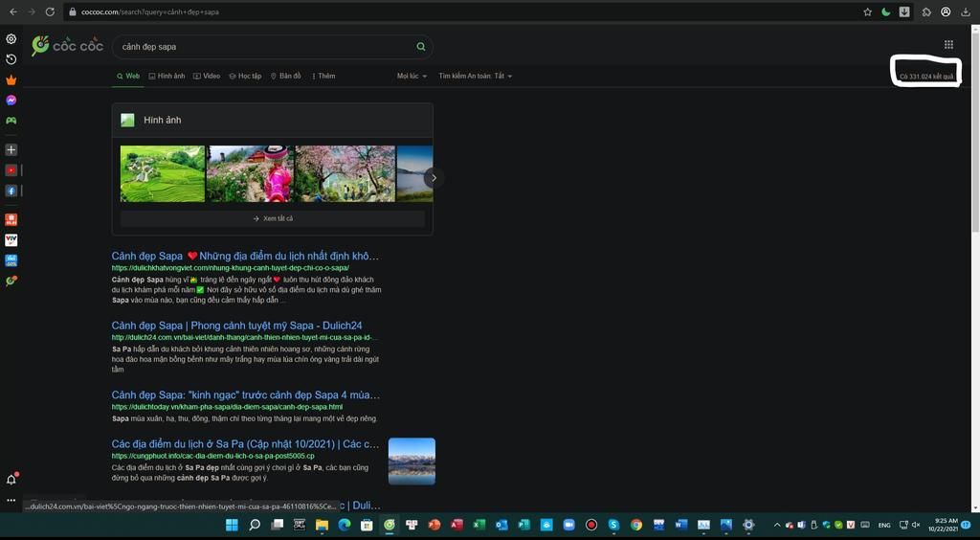This screenshot has height=540, width=980.
Task: Click the address bar URL
Action: (x=150, y=11)
